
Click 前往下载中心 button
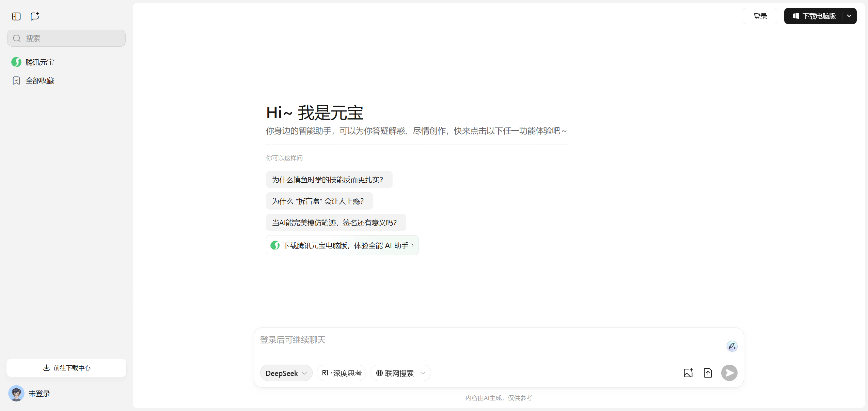tap(66, 368)
